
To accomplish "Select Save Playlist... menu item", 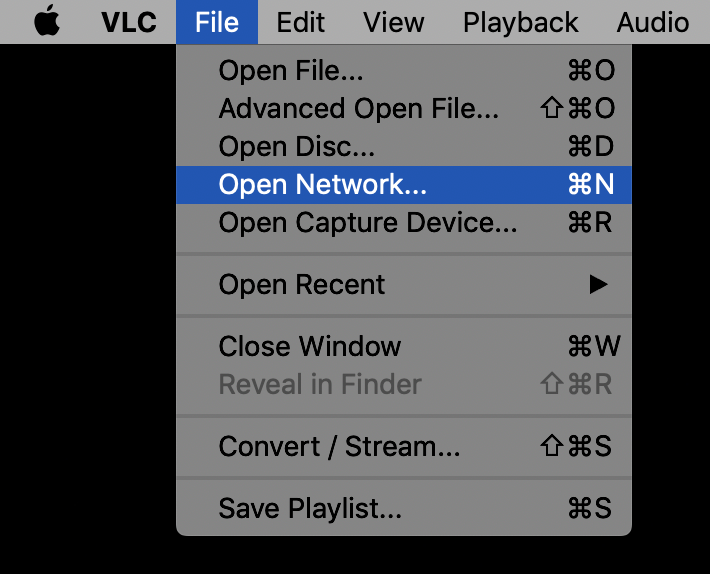I will point(404,508).
